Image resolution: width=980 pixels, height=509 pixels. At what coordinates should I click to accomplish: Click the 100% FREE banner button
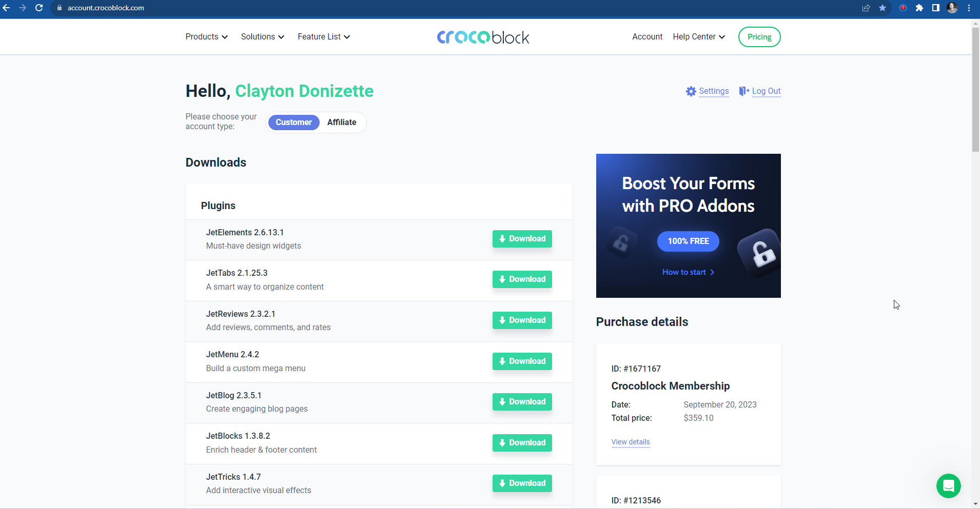[x=688, y=241]
